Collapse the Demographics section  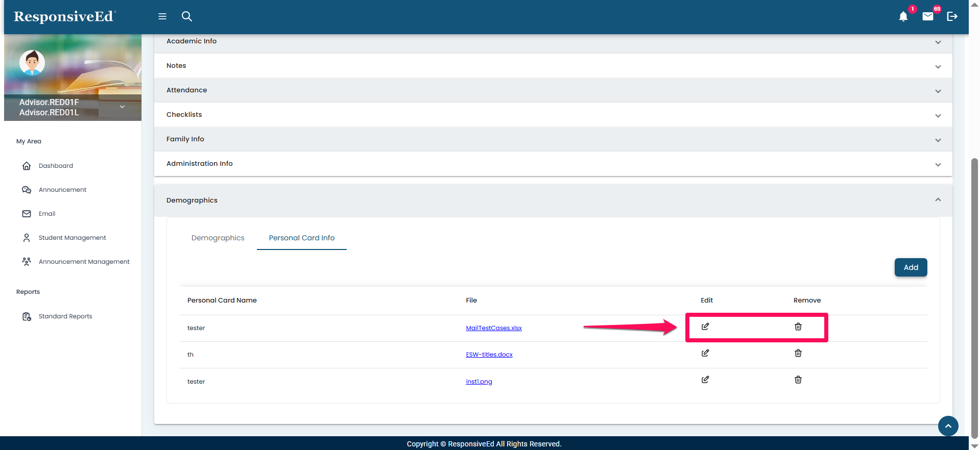[x=938, y=200]
